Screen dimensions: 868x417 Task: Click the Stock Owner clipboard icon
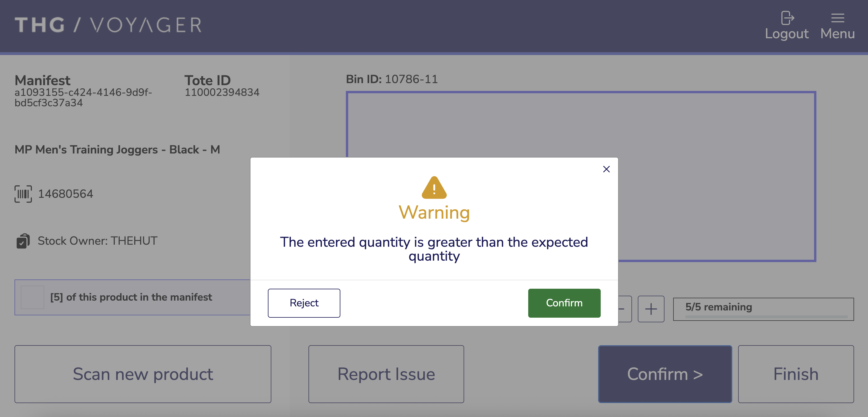[x=23, y=241]
